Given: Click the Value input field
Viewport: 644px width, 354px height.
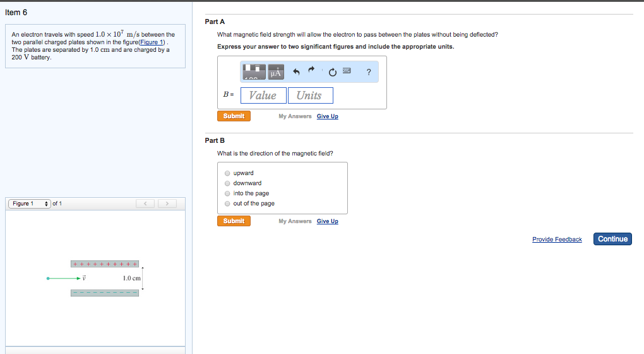Looking at the screenshot, I should coord(263,95).
